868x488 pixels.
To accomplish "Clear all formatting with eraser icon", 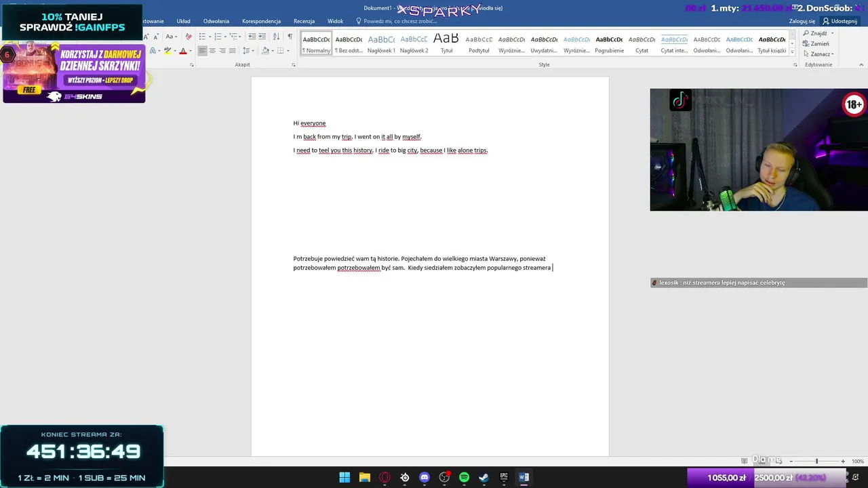I will (189, 37).
